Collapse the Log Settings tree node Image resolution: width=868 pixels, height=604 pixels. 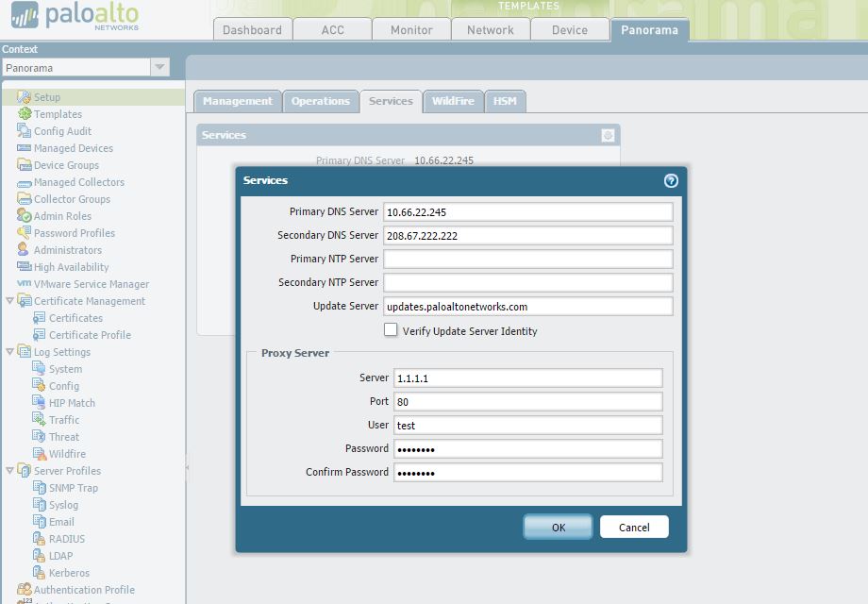pyautogui.click(x=10, y=352)
